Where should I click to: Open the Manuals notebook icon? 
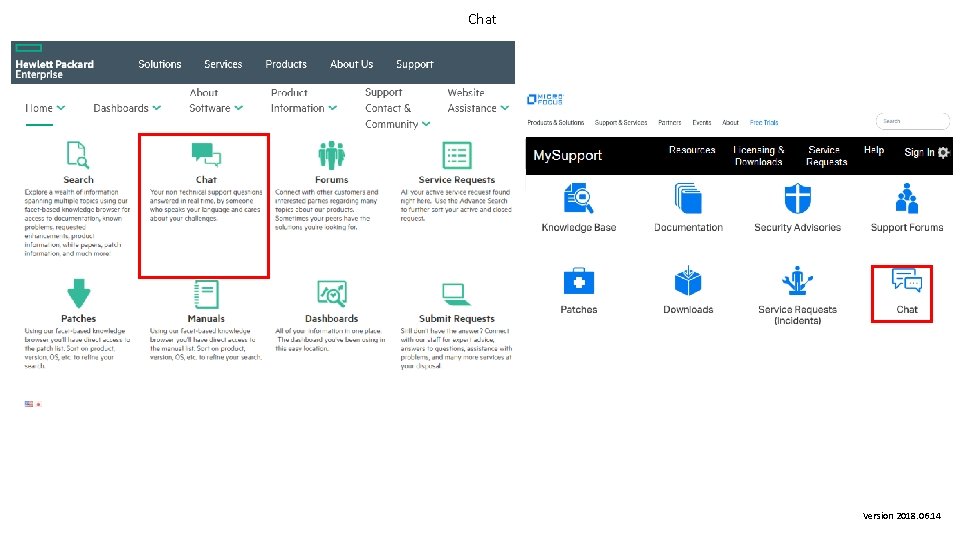coord(206,294)
